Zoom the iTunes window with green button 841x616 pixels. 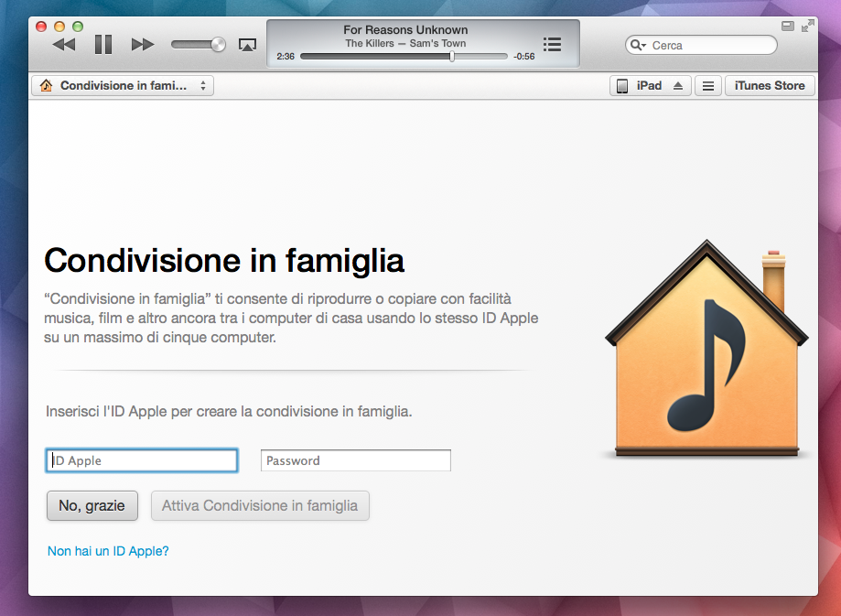78,27
